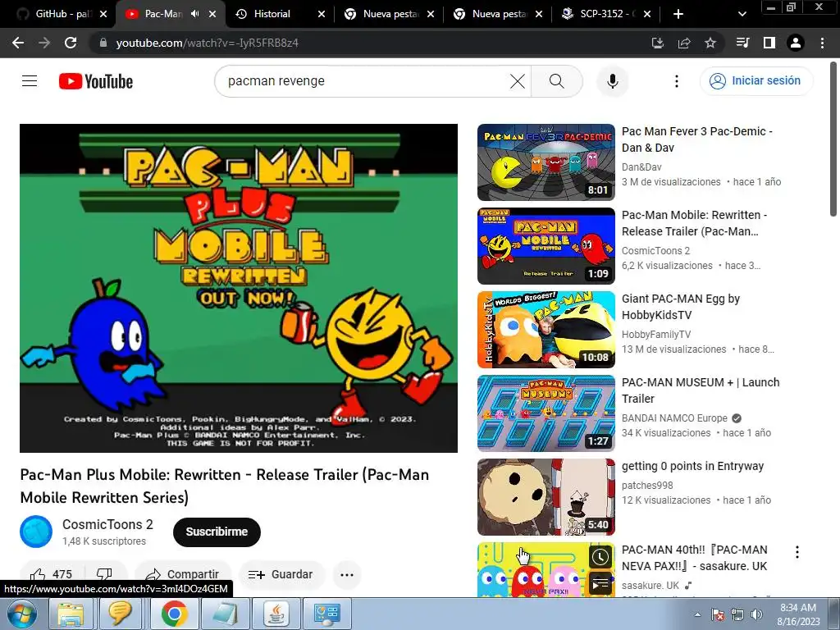Viewport: 840px width, 630px height.
Task: Open the CosmicToons 2 channel name link
Action: (x=107, y=524)
